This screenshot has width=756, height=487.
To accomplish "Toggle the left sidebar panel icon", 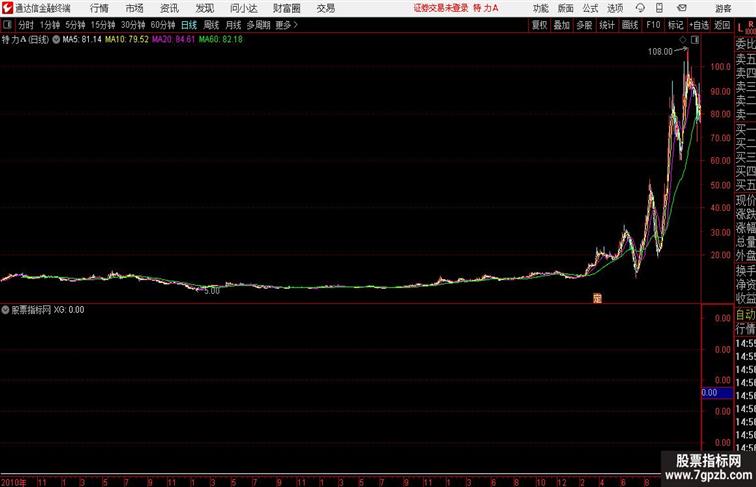I will 7,25.
